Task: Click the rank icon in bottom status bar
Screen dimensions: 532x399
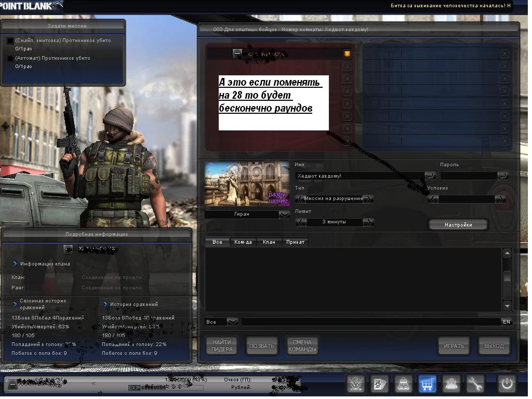Action: [x=12, y=384]
